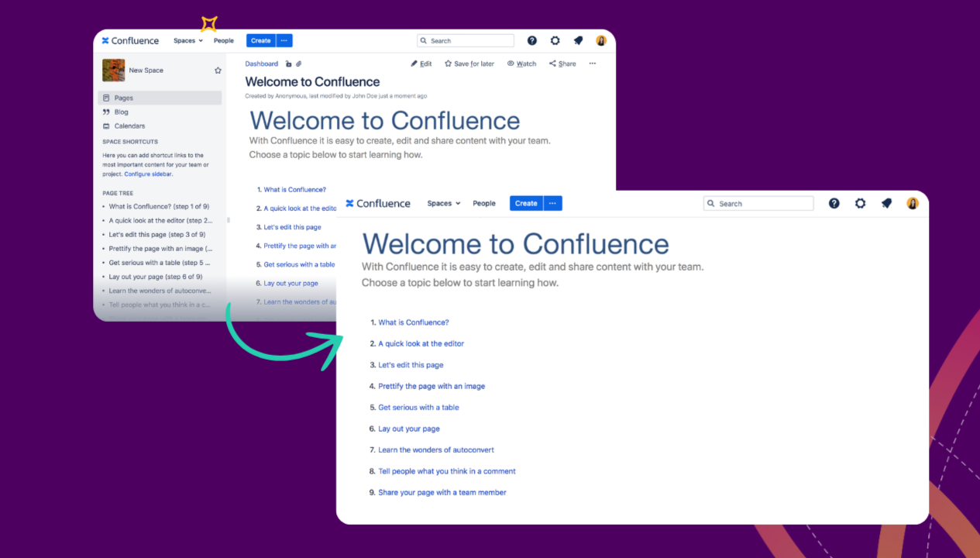Open the page more-actions ellipsis menu
This screenshot has height=558, width=980.
(593, 64)
